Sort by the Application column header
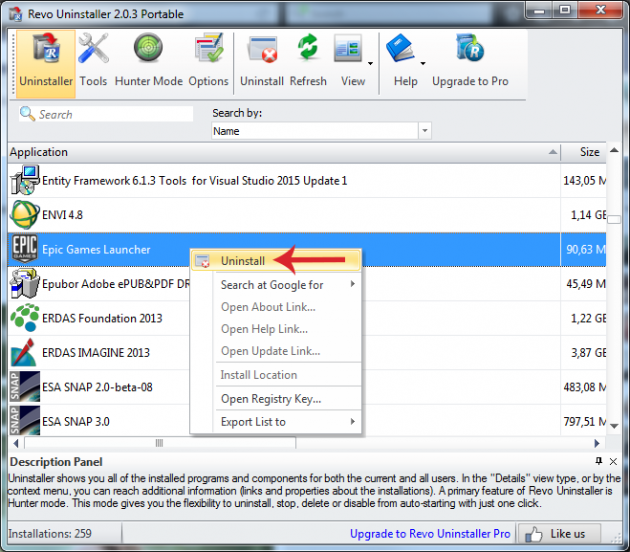This screenshot has width=630, height=552. (x=280, y=152)
